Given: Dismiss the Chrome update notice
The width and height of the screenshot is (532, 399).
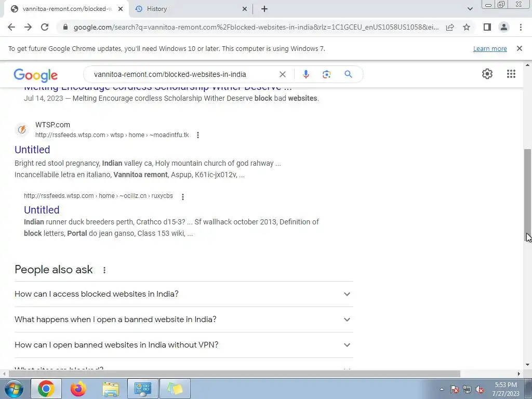Looking at the screenshot, I should tap(519, 48).
